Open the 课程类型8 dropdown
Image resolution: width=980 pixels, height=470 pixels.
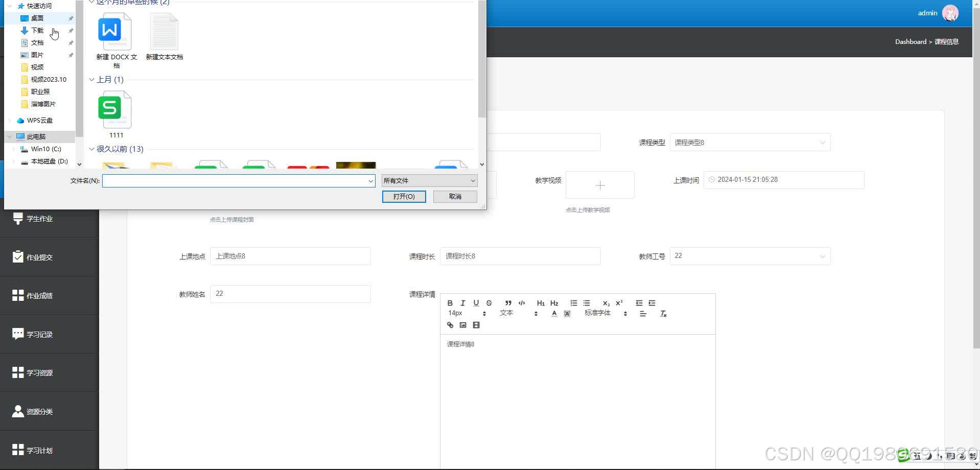pyautogui.click(x=749, y=143)
